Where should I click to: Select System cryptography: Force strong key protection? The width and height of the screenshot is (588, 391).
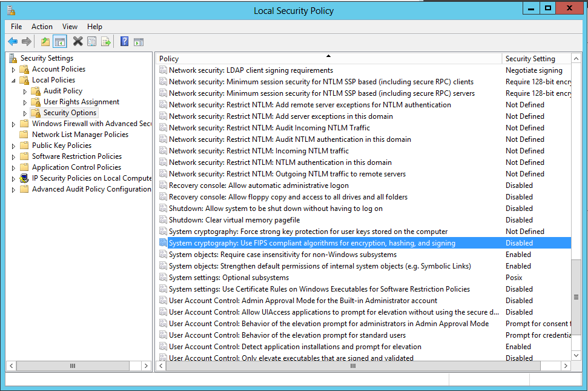pyautogui.click(x=308, y=232)
